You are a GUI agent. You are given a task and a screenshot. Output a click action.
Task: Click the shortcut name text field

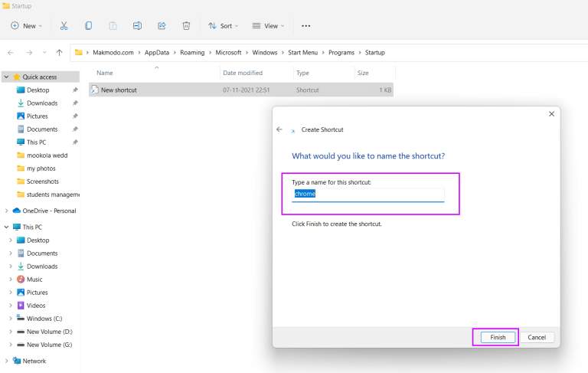(367, 195)
